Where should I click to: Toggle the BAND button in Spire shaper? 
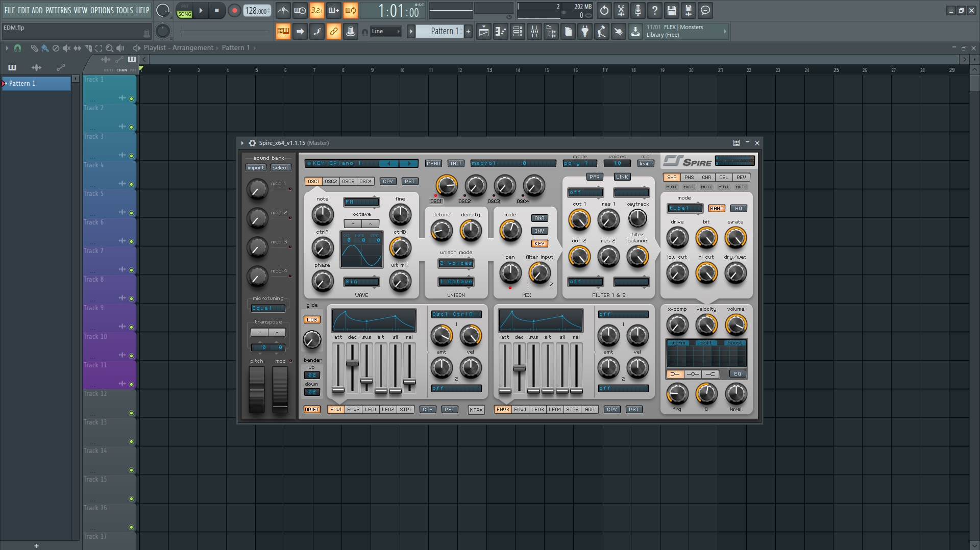click(x=717, y=208)
